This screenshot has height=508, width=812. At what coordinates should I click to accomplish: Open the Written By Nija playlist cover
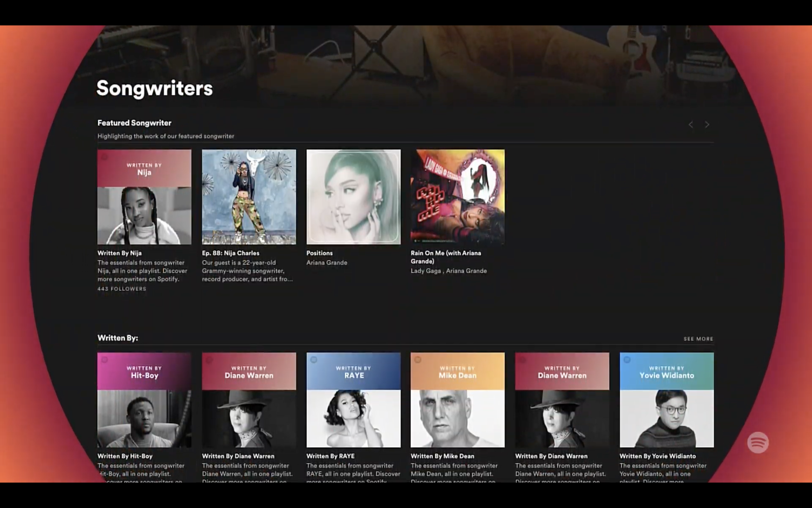pos(144,197)
